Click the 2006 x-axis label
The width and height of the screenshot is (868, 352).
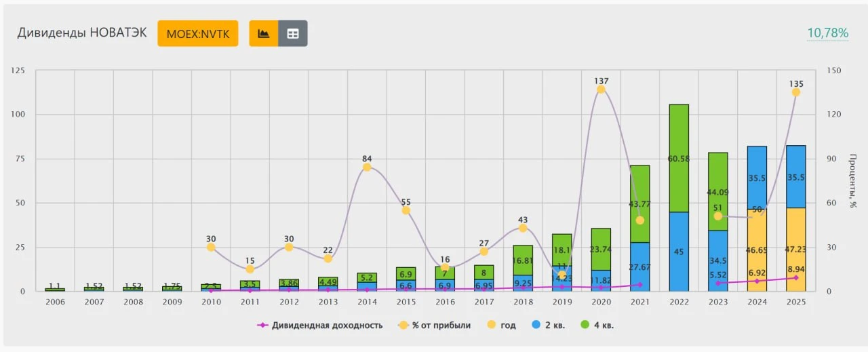pos(55,302)
